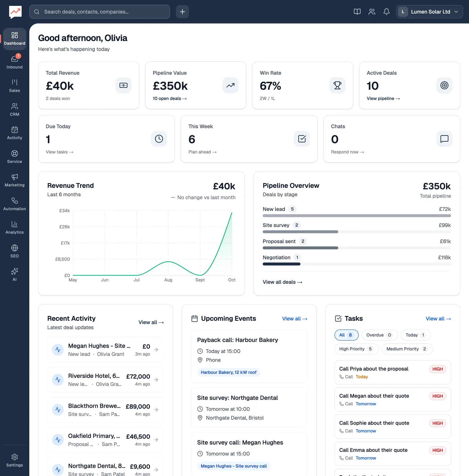Image resolution: width=469 pixels, height=476 pixels.
Task: Click the Negotiation stage progress bar
Action: pyautogui.click(x=357, y=264)
